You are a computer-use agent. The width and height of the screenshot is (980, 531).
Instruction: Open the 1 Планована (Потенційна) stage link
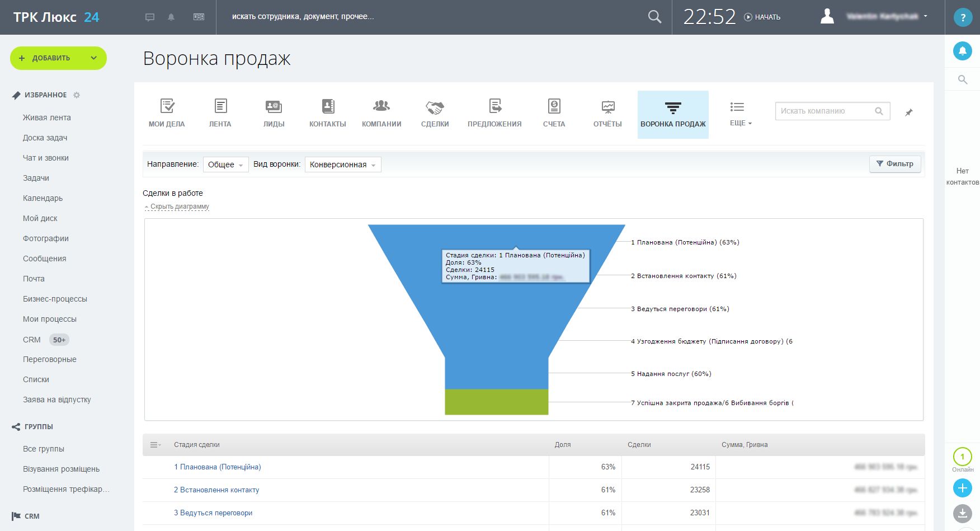(218, 467)
